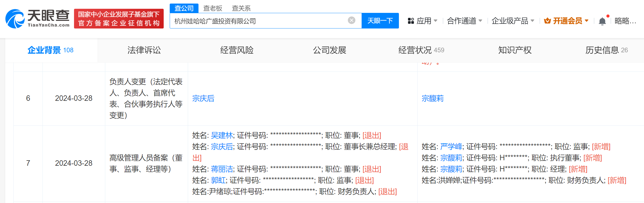The image size is (644, 203).
Task: Open the 经营风险 section tab
Action: (x=237, y=50)
